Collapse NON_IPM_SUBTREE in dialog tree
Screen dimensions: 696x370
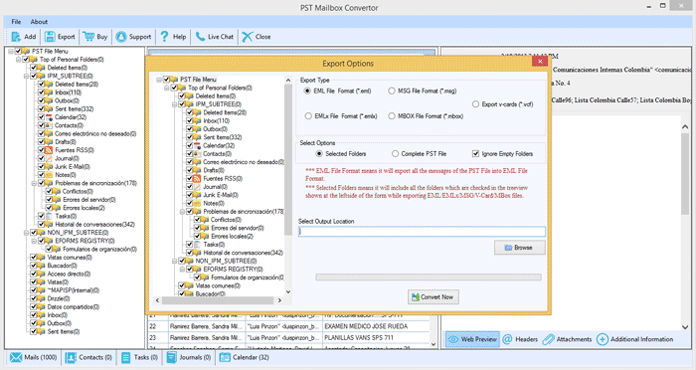click(x=174, y=261)
